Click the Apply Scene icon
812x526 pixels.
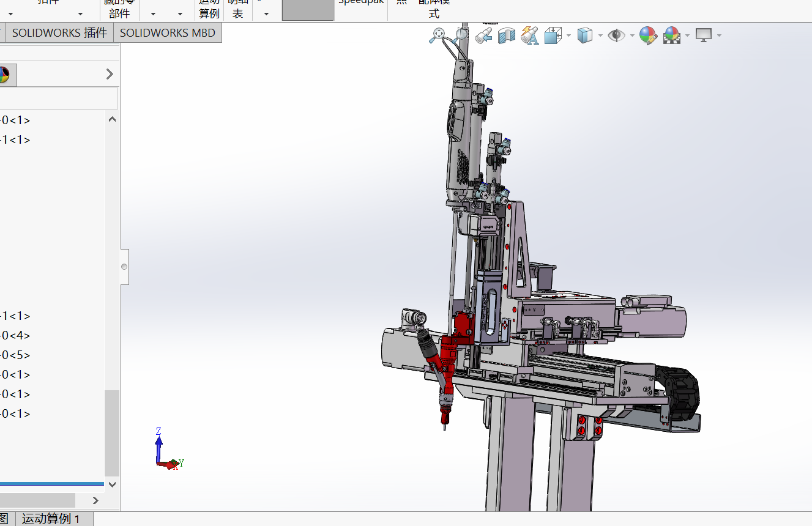tap(672, 35)
